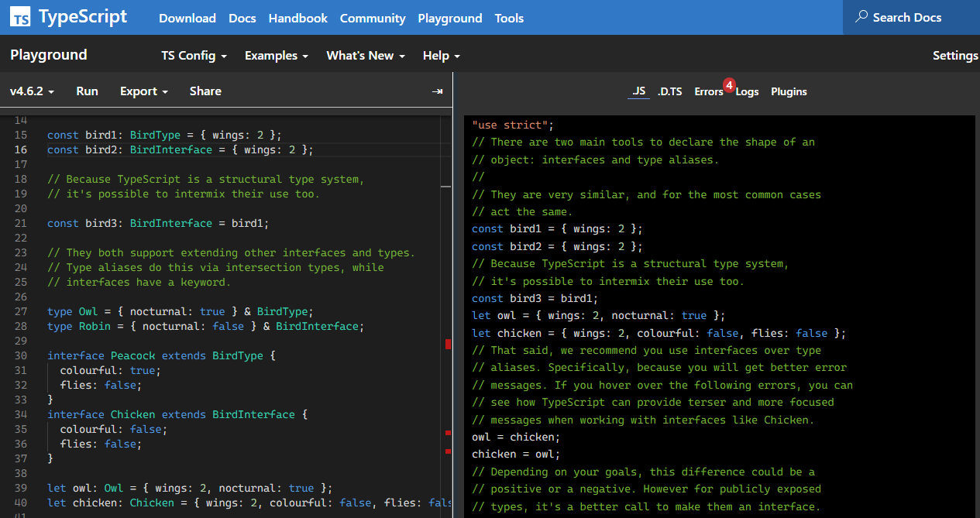Expand the TS Config dropdown
The height and width of the screenshot is (518, 980).
click(194, 56)
